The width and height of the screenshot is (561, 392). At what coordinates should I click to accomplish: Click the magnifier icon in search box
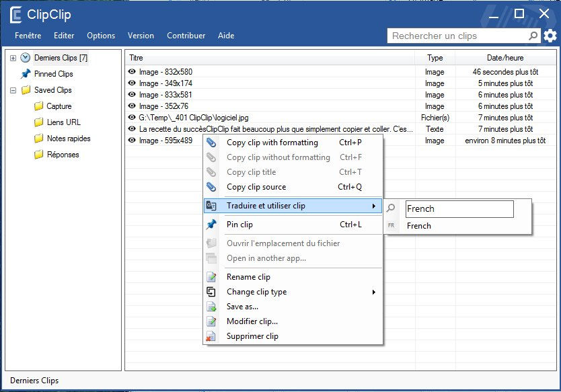[533, 36]
